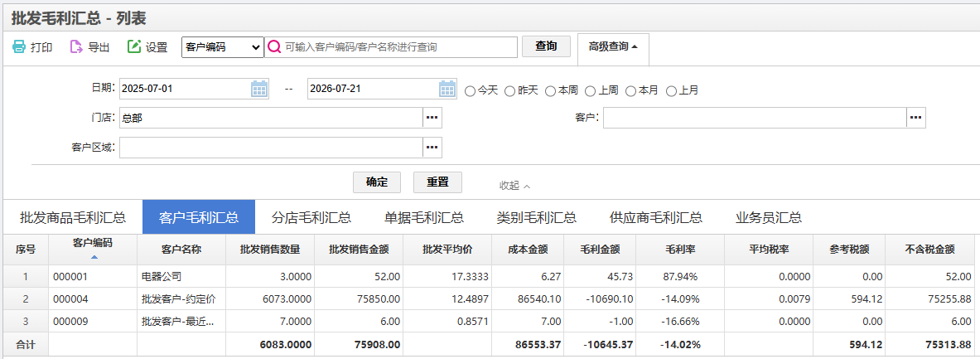Click the Print (打印) printer icon

tap(19, 47)
